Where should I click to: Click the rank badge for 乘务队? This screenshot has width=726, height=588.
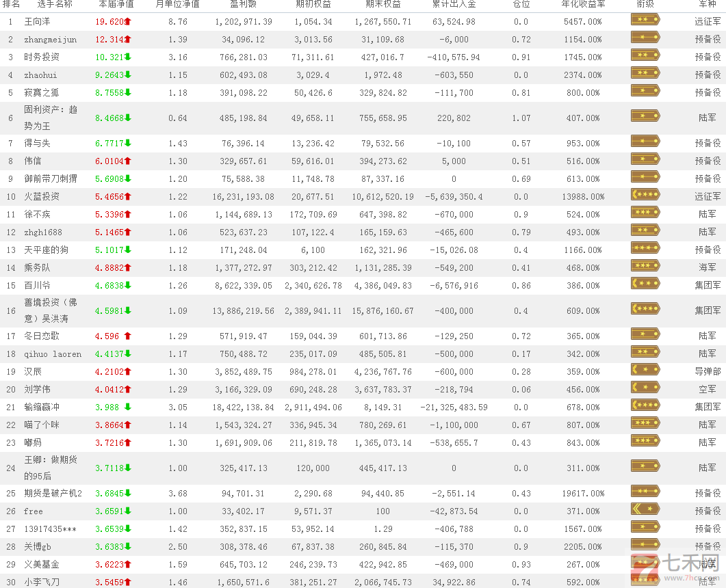tap(645, 265)
